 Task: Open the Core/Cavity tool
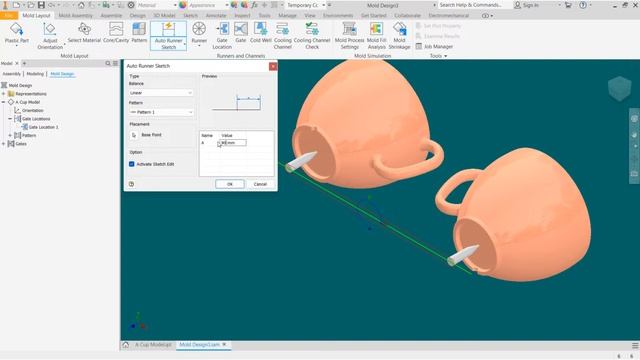(116, 33)
